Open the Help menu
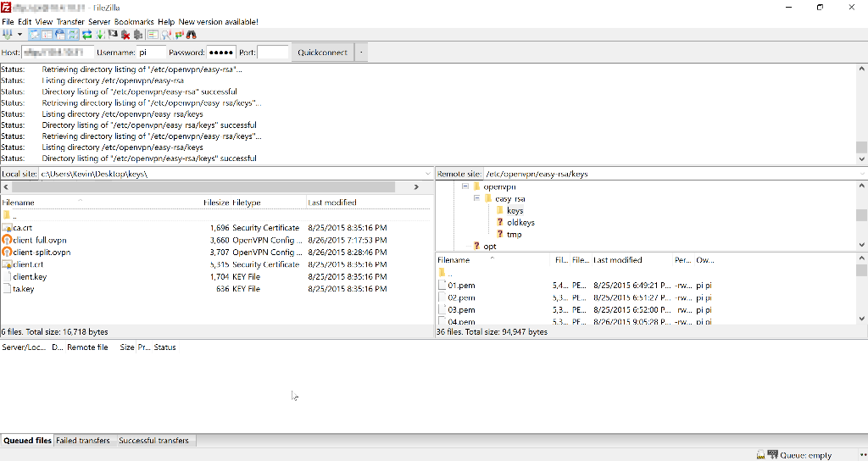 coord(166,21)
